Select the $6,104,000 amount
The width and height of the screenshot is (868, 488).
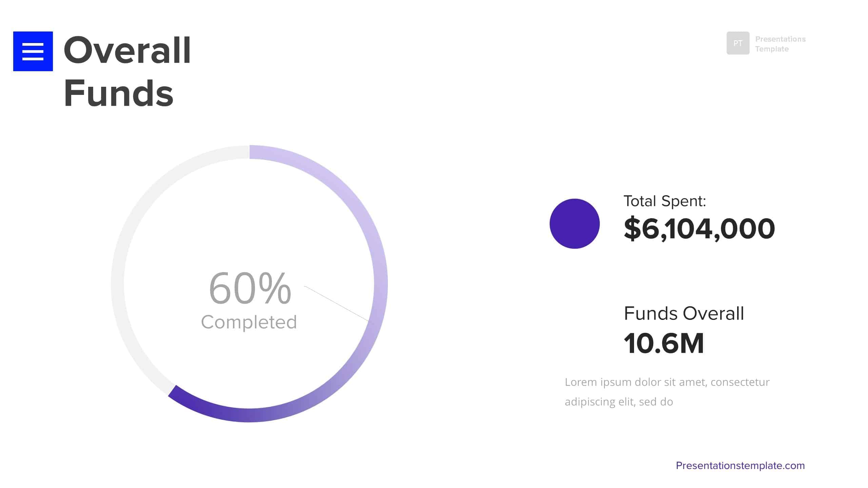click(699, 229)
